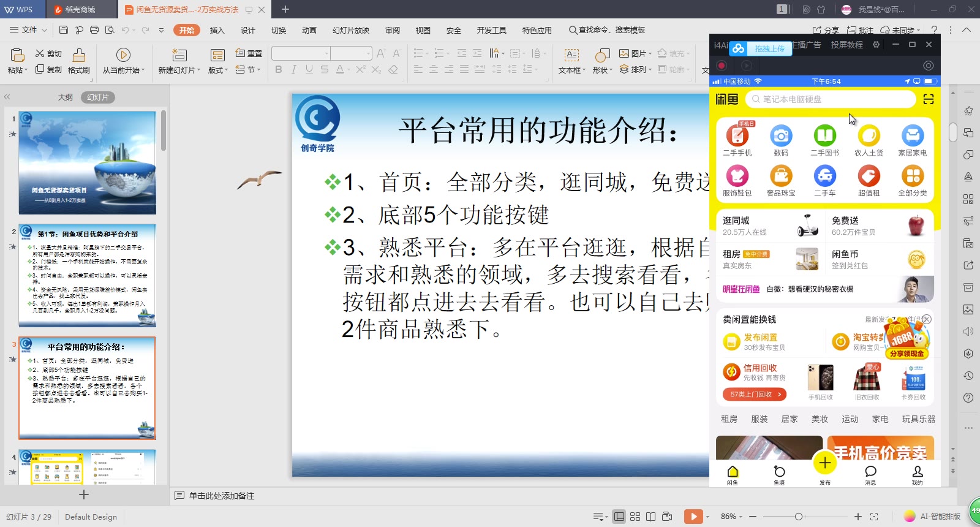Open 全部分类 icon in phone app

(913, 176)
